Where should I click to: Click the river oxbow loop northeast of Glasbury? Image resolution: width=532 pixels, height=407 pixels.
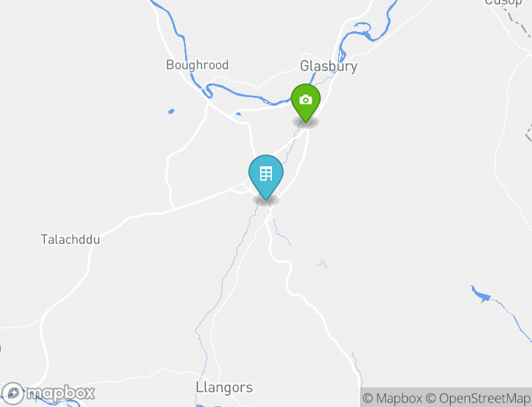(363, 31)
